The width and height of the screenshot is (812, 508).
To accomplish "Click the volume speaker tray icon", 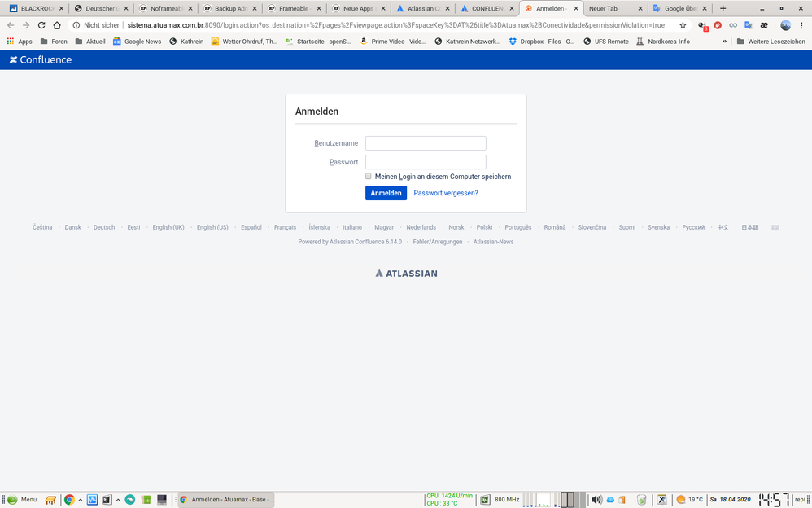I will (596, 500).
